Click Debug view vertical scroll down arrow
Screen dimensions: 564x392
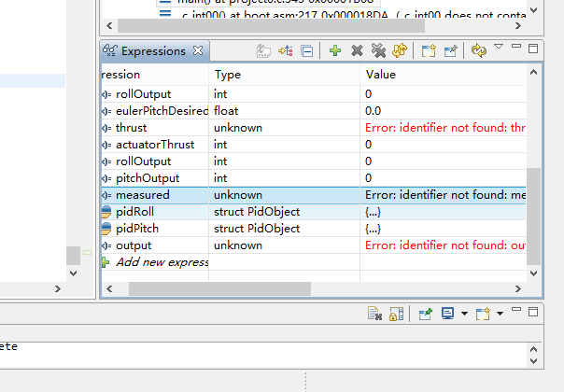(534, 9)
